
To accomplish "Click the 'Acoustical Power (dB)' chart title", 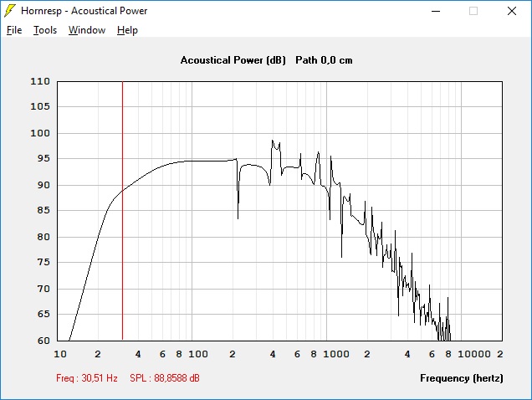I will click(233, 60).
